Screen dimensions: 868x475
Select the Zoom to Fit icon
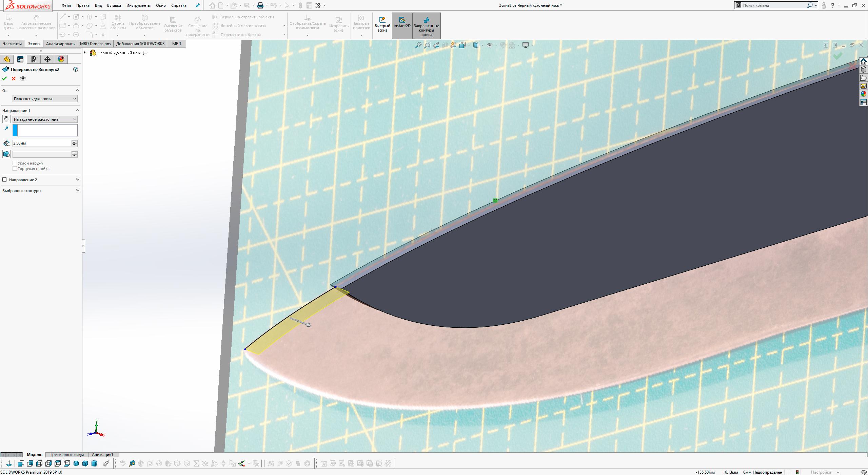tap(419, 44)
